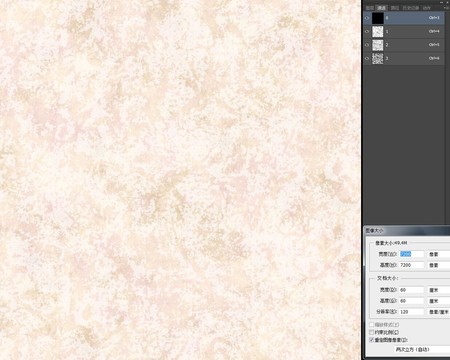Click the pixel width field showing 7200
This screenshot has height=360, width=450.
pos(412,254)
